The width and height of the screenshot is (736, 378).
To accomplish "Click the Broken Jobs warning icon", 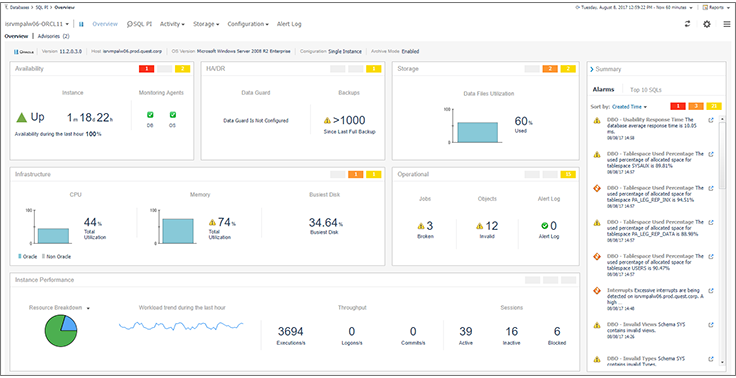I will point(421,226).
